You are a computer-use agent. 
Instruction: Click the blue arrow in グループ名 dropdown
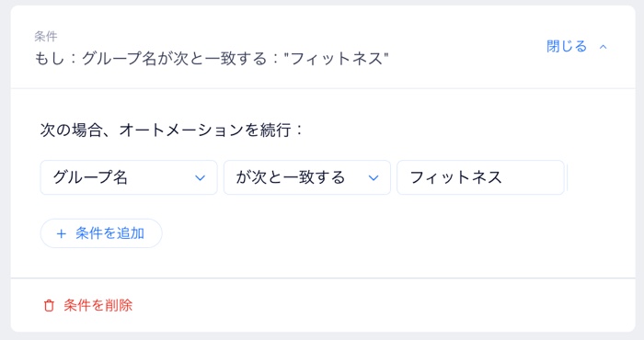point(200,178)
